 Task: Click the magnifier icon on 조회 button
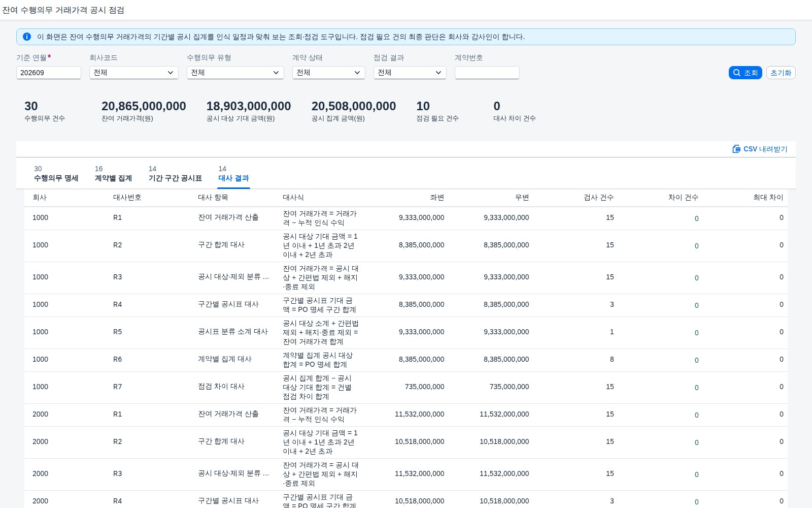pyautogui.click(x=737, y=73)
